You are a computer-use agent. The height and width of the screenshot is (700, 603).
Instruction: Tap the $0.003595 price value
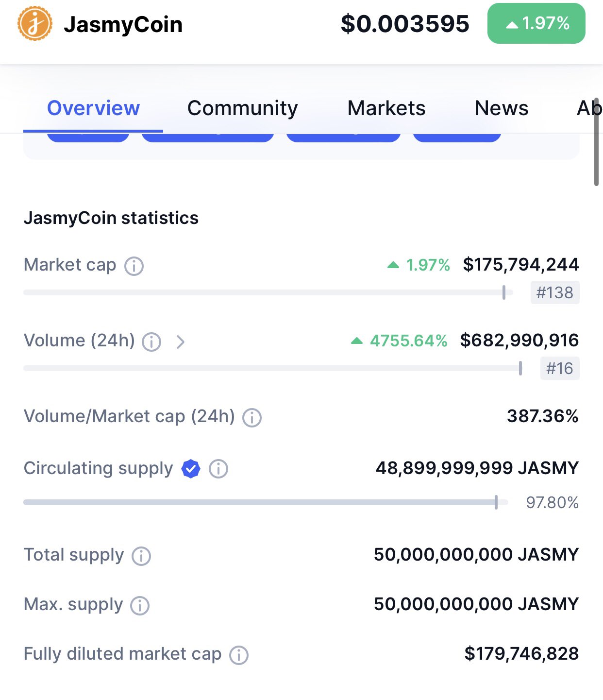point(405,24)
